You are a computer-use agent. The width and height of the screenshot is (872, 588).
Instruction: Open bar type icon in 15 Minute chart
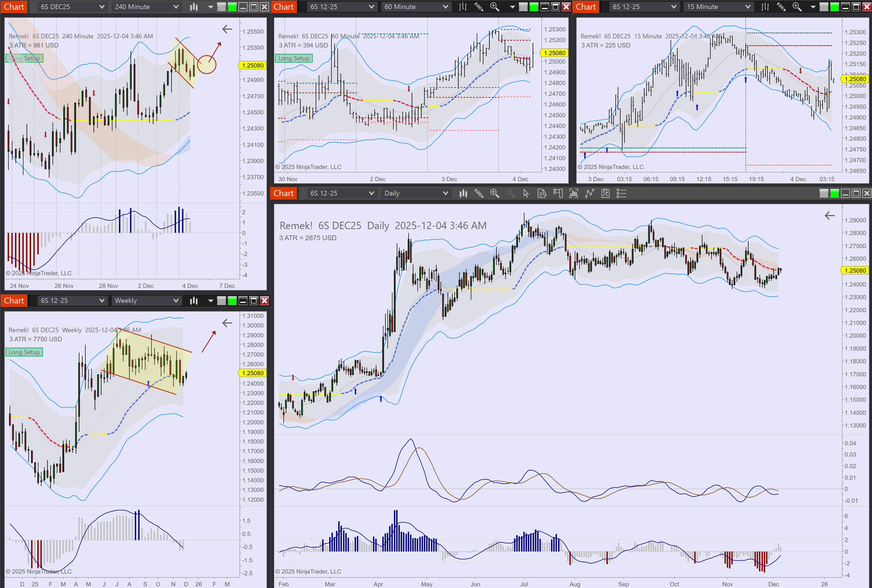tap(765, 7)
